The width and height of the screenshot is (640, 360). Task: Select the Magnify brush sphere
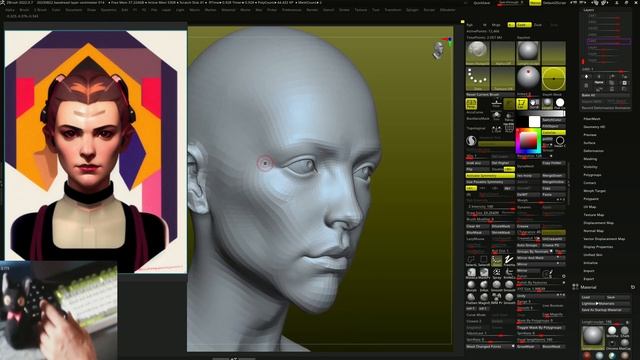click(484, 298)
